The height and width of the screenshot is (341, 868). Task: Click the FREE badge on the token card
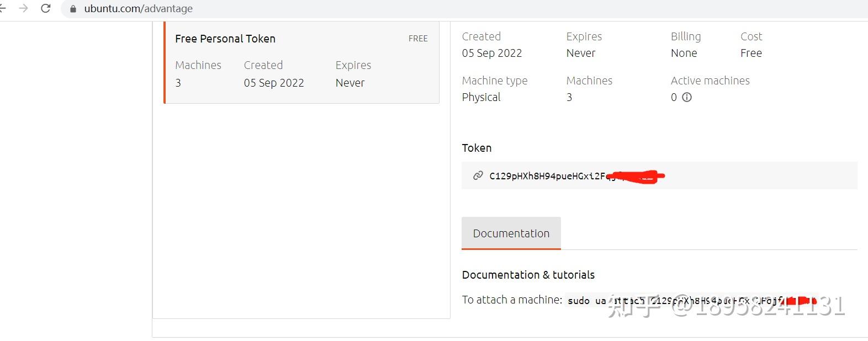point(418,39)
